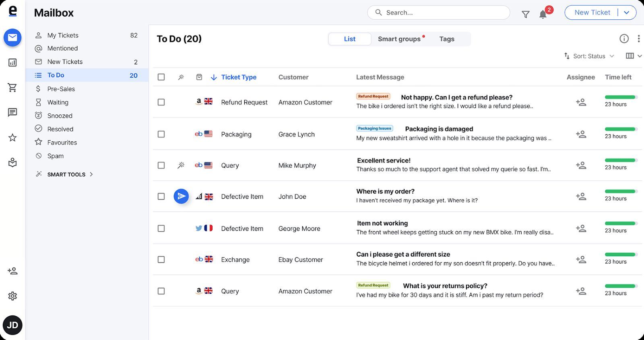The width and height of the screenshot is (644, 340).
Task: Click the magic wand column header icon
Action: click(181, 77)
